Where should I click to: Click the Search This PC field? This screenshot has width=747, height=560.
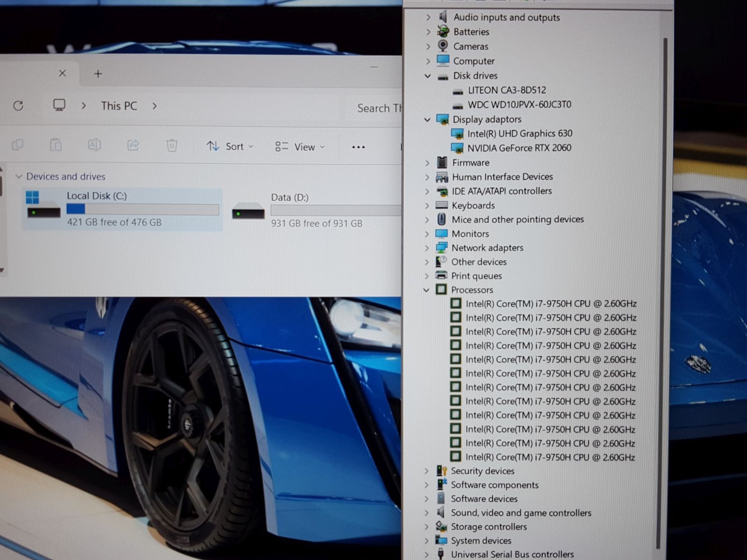click(x=379, y=108)
